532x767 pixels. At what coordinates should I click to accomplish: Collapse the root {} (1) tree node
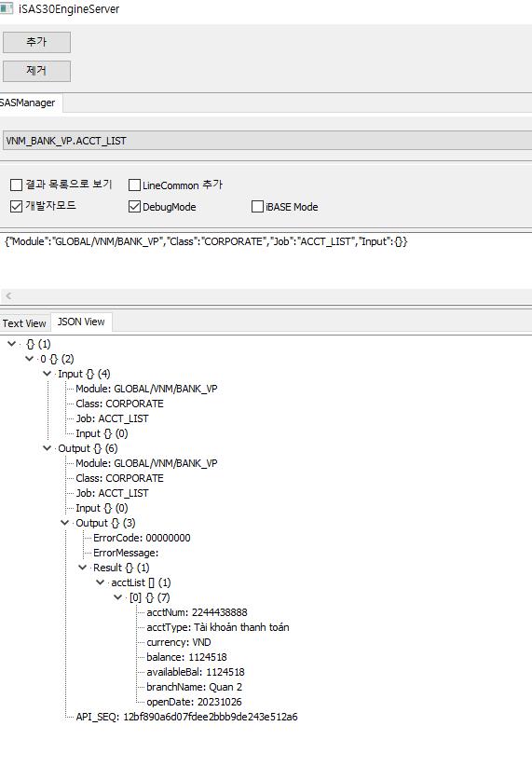12,344
